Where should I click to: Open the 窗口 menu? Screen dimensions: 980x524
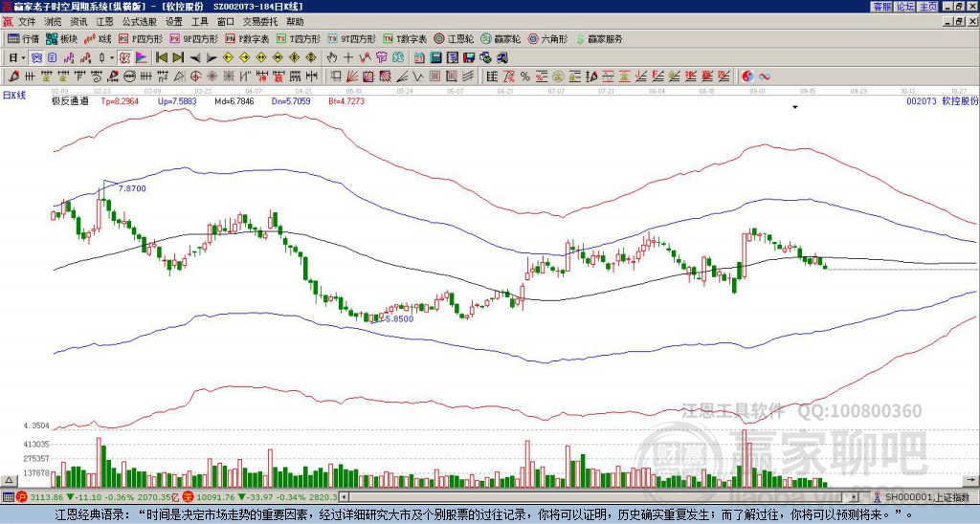(226, 22)
